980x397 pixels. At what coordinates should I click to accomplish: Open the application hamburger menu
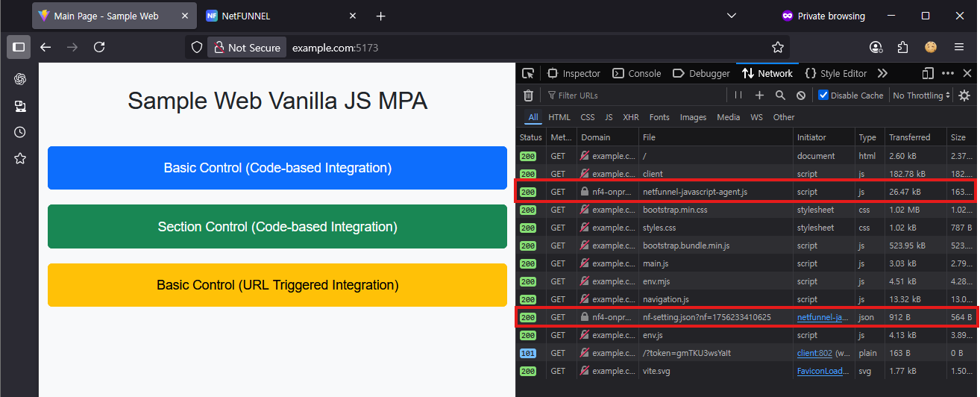(959, 47)
